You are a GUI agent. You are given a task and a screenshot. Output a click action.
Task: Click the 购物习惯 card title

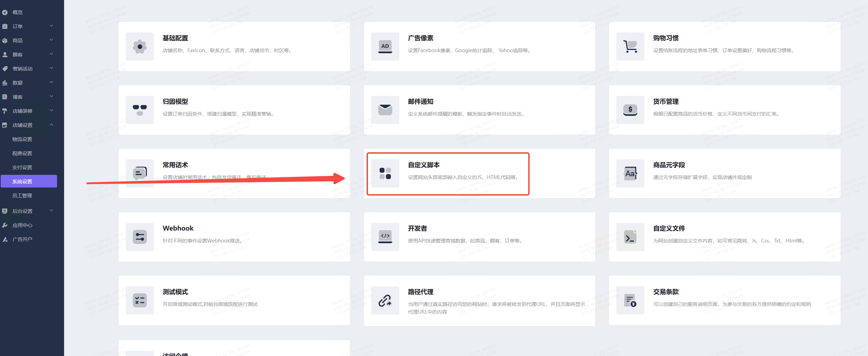point(666,38)
